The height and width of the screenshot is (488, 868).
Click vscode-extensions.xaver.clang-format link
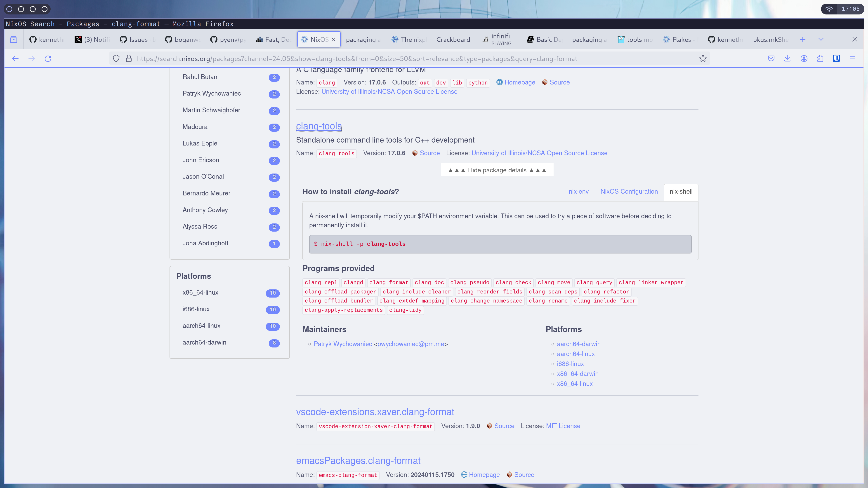coord(375,412)
